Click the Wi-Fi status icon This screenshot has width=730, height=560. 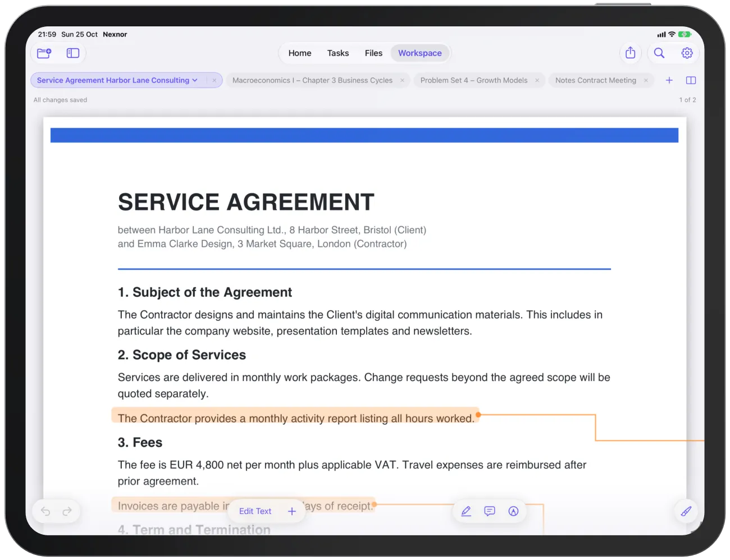click(672, 34)
